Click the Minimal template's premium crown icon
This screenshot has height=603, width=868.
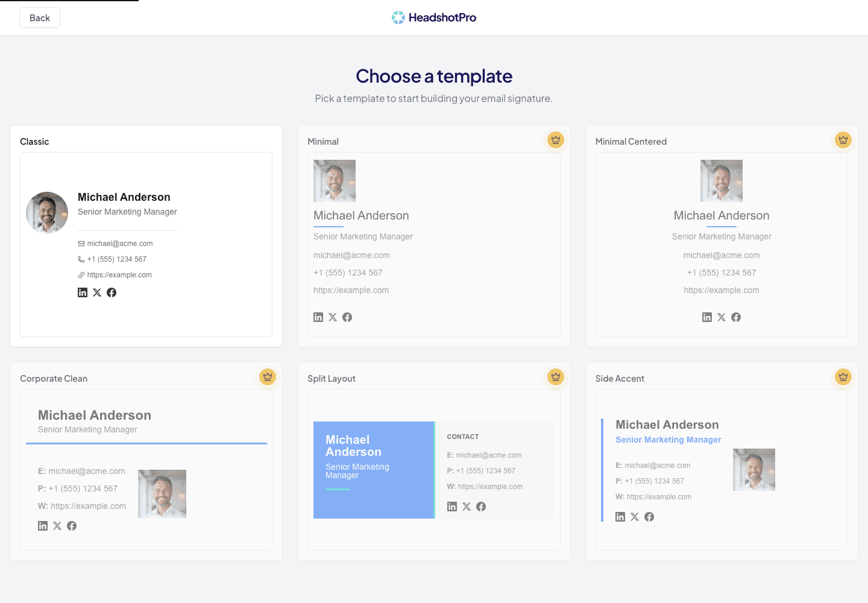pos(556,140)
